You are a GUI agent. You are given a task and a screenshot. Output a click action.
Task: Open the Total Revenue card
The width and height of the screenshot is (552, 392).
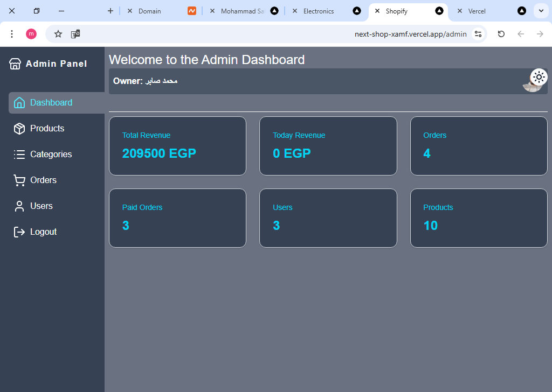[x=177, y=146]
